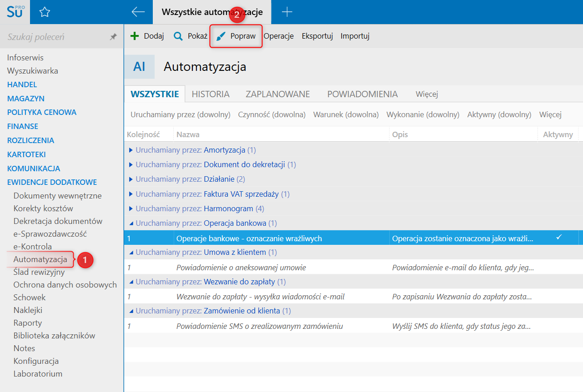
Task: Open the Aktywny (dowolny) filter
Action: 499,114
